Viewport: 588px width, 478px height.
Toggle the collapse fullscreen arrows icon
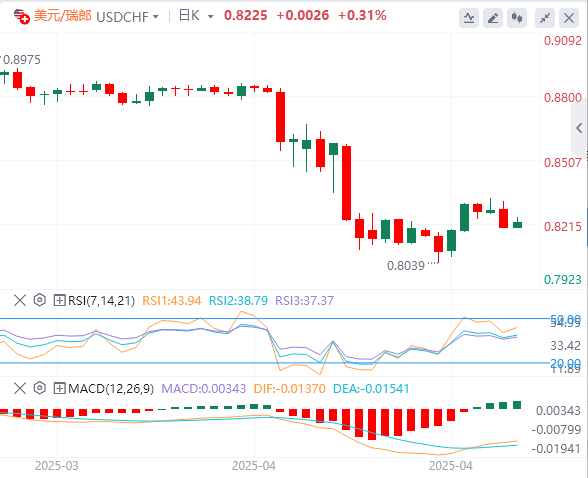coord(545,18)
